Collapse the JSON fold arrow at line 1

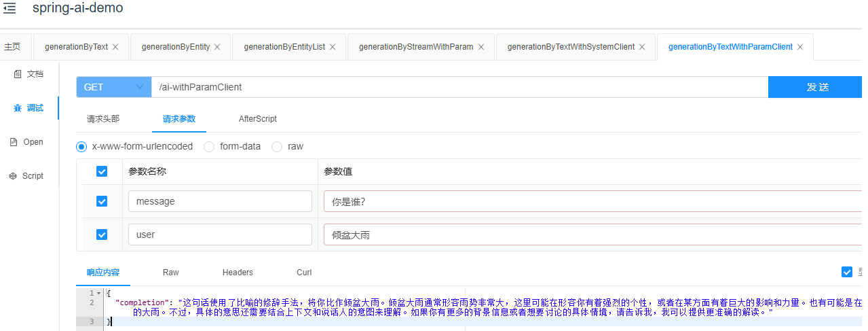[100, 293]
